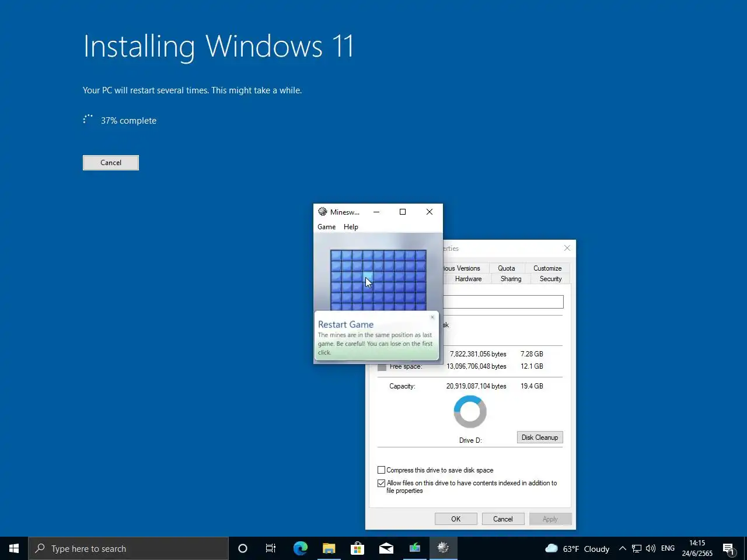The height and width of the screenshot is (560, 747).
Task: Uncheck allow files to have contents indexed
Action: coord(381,483)
